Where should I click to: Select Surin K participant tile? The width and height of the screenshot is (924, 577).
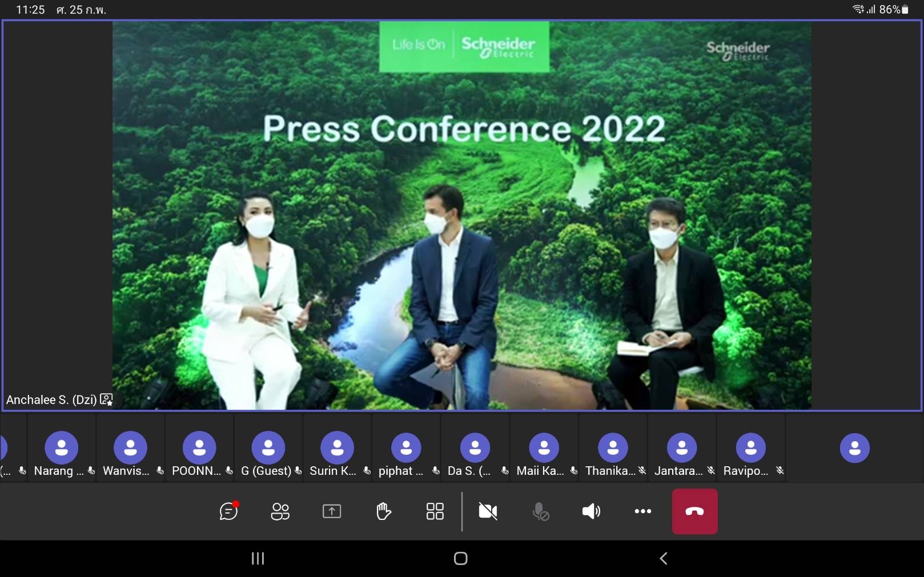coord(338,449)
